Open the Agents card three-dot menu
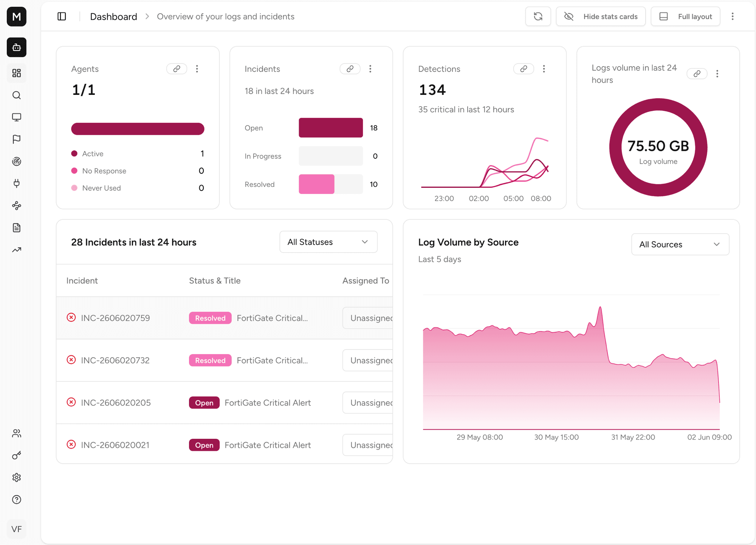The height and width of the screenshot is (545, 756). 197,69
